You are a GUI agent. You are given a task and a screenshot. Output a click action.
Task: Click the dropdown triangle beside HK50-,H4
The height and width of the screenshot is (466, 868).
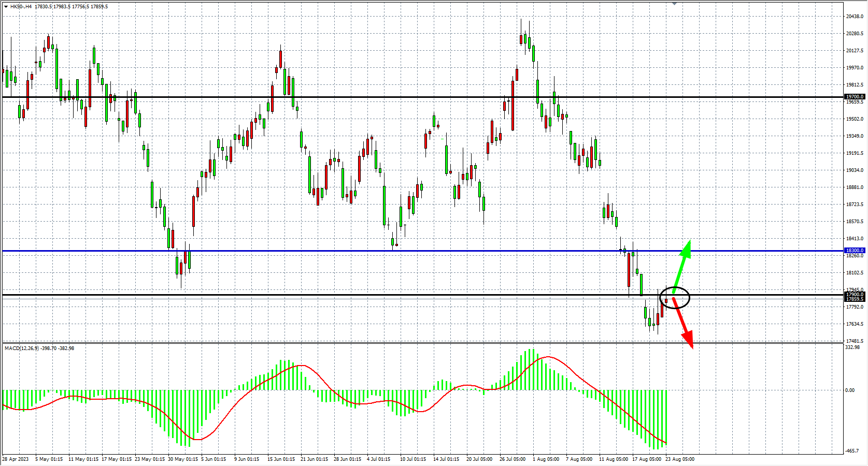(x=6, y=7)
